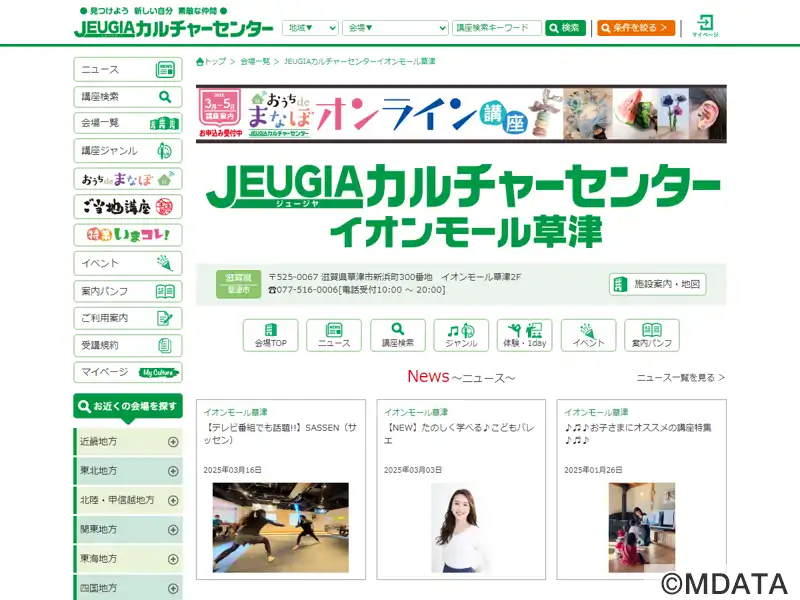Expand 北陸・甲信越地方 region list

pos(128,501)
